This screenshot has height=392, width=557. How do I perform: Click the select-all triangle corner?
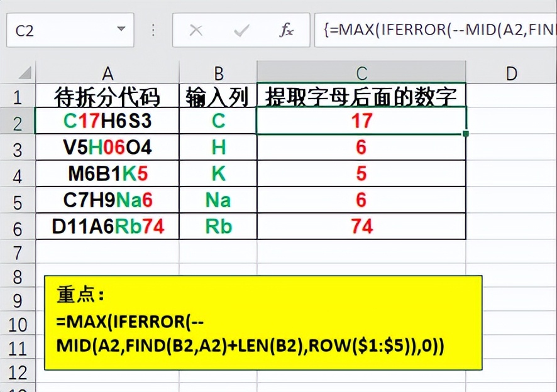tap(25, 73)
